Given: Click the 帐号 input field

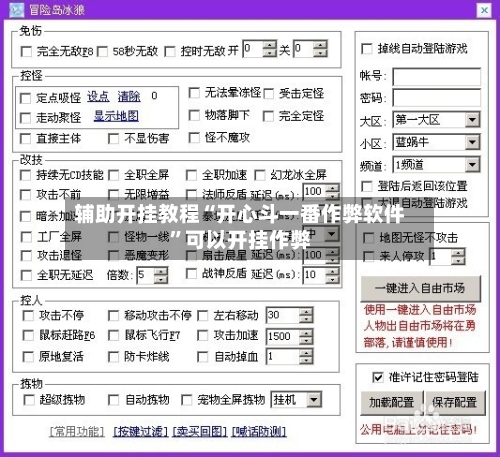Looking at the screenshot, I should pos(436,77).
